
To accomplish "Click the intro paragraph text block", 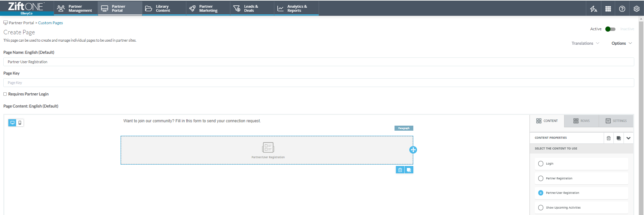I will [x=192, y=121].
